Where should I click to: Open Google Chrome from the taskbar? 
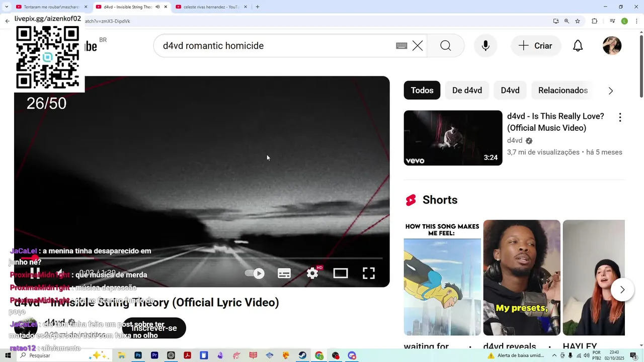point(319,355)
